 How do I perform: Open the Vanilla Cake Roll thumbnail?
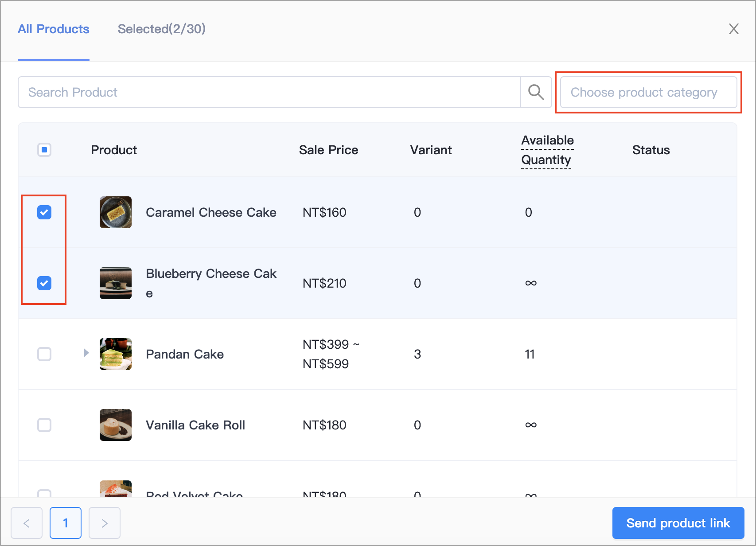coord(116,425)
